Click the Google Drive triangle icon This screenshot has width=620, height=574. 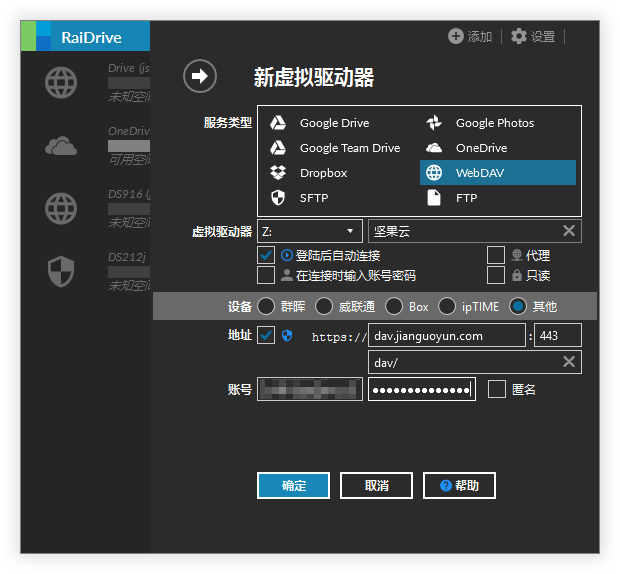[278, 123]
